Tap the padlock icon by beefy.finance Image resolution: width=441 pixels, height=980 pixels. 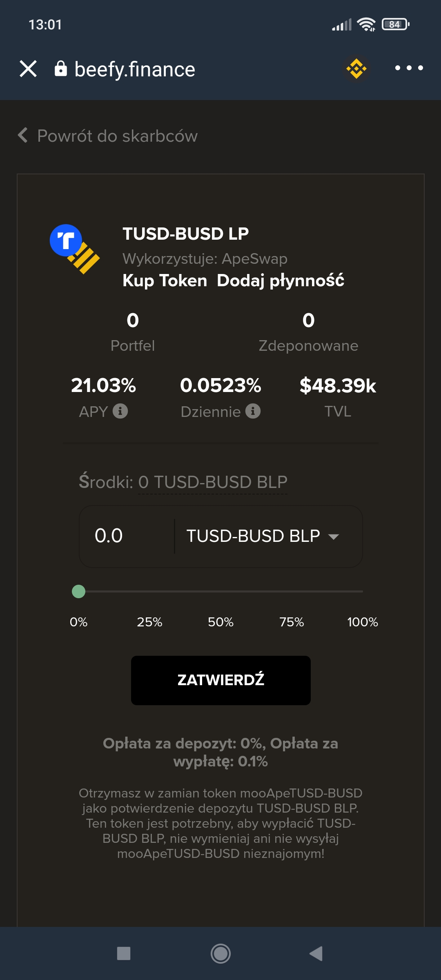[x=61, y=69]
